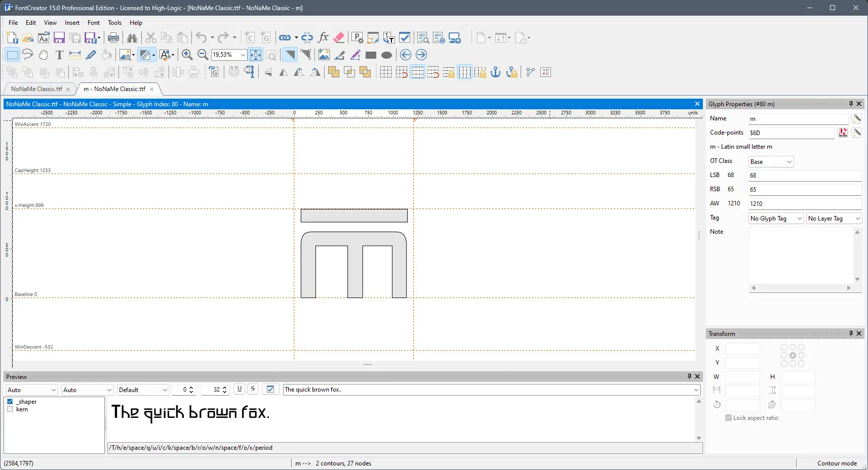Go to next glyph with right arrow
This screenshot has height=470, width=868.
pos(421,55)
